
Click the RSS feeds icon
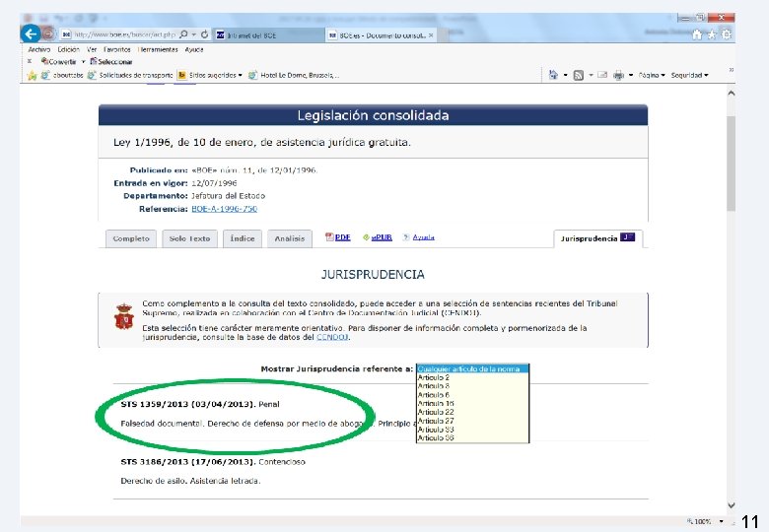(x=578, y=75)
